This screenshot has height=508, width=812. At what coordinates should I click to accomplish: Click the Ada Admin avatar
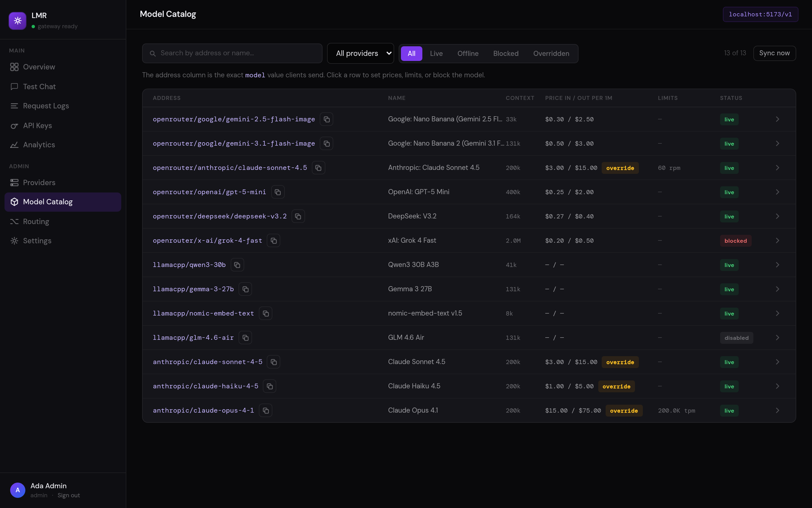coord(18,490)
